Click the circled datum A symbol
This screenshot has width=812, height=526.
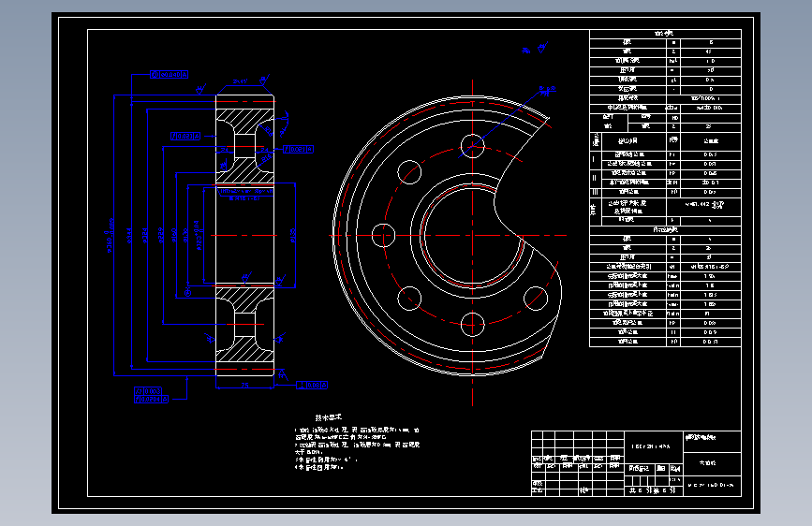pos(187,293)
